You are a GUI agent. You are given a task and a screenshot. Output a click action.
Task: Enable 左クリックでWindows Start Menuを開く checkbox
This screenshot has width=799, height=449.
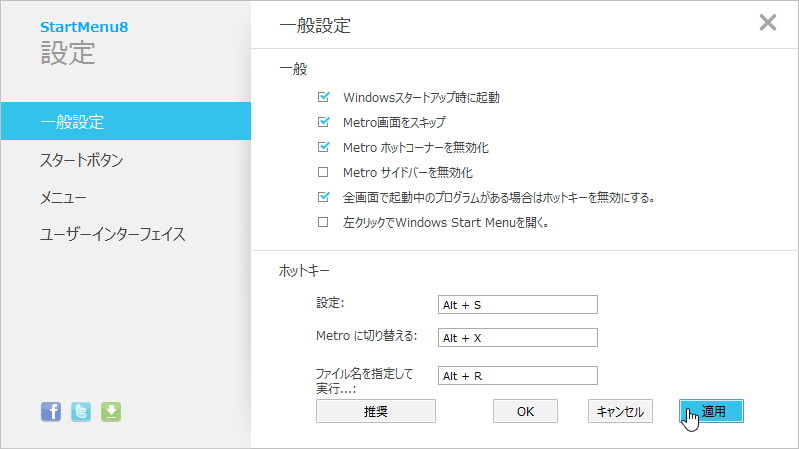pos(323,222)
